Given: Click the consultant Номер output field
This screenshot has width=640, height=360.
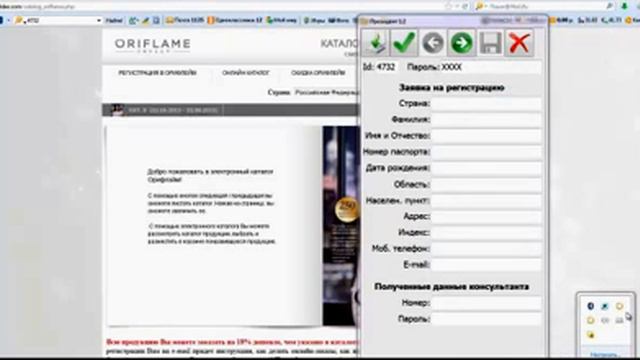Looking at the screenshot, I should 486,303.
